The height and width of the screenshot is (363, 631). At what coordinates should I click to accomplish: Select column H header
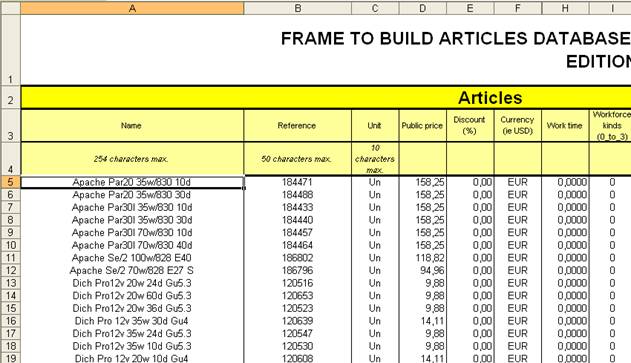point(565,8)
